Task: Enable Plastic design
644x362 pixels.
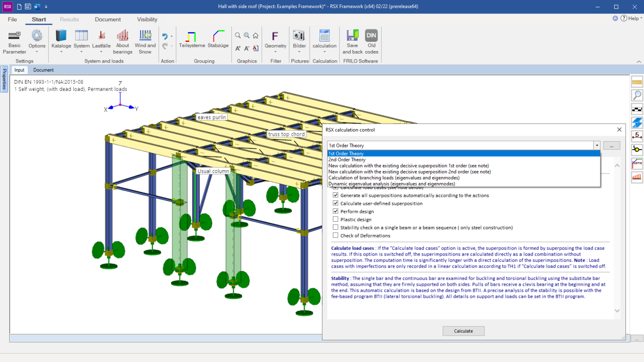Action: tap(335, 219)
